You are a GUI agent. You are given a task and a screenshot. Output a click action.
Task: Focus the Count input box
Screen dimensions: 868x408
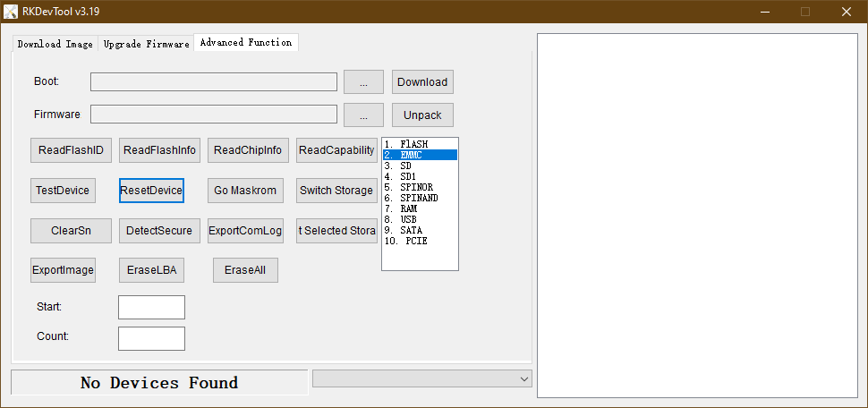pyautogui.click(x=151, y=338)
